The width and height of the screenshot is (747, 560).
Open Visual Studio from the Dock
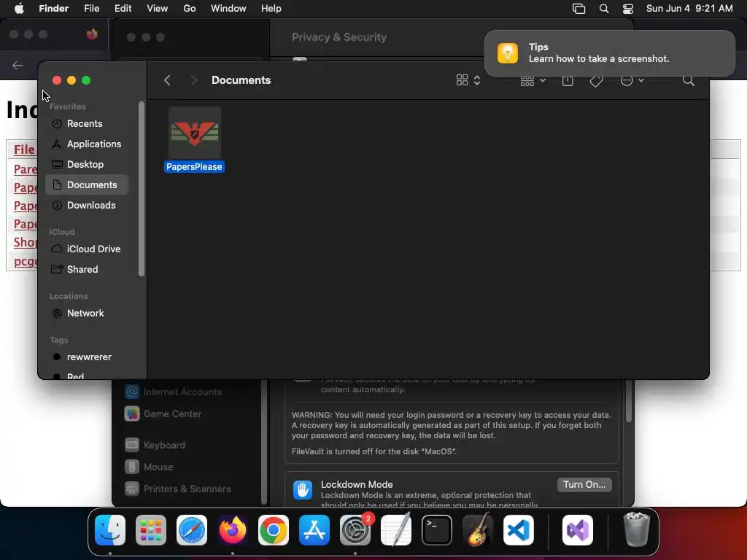(x=578, y=530)
